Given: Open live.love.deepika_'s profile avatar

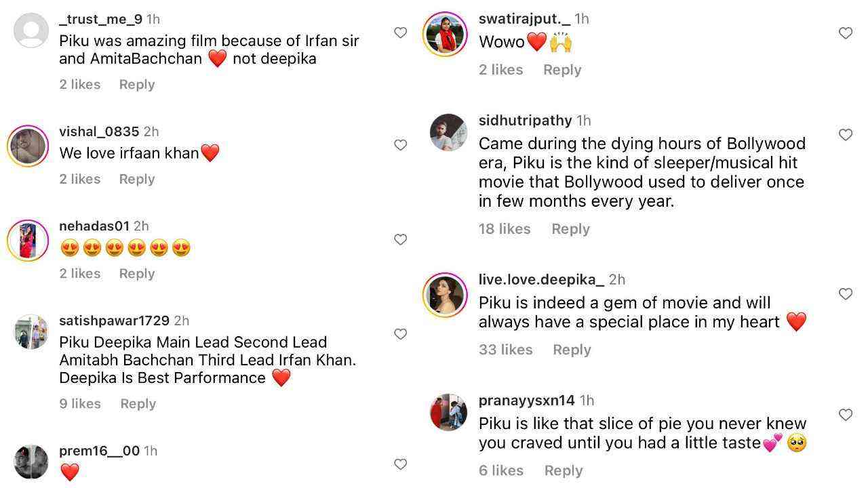Looking at the screenshot, I should (x=445, y=295).
